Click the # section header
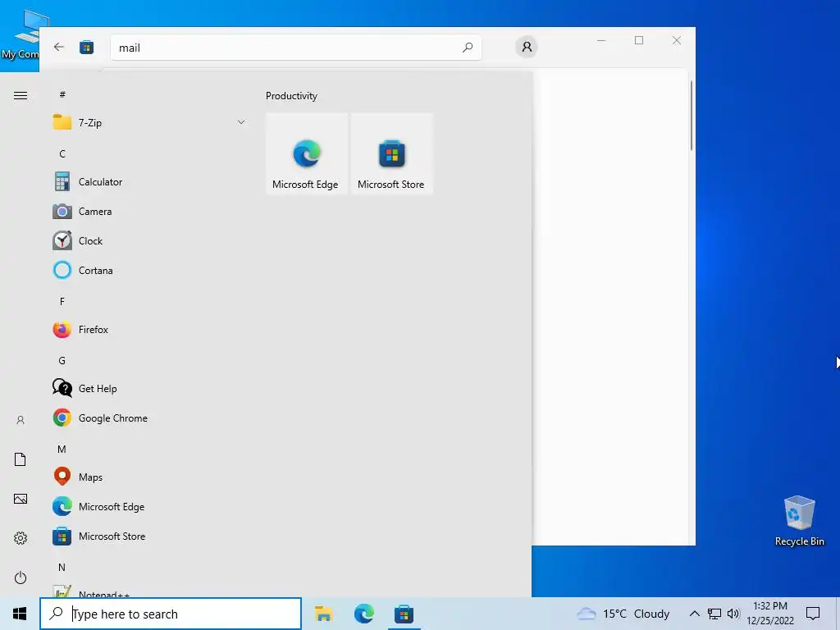 (x=62, y=94)
